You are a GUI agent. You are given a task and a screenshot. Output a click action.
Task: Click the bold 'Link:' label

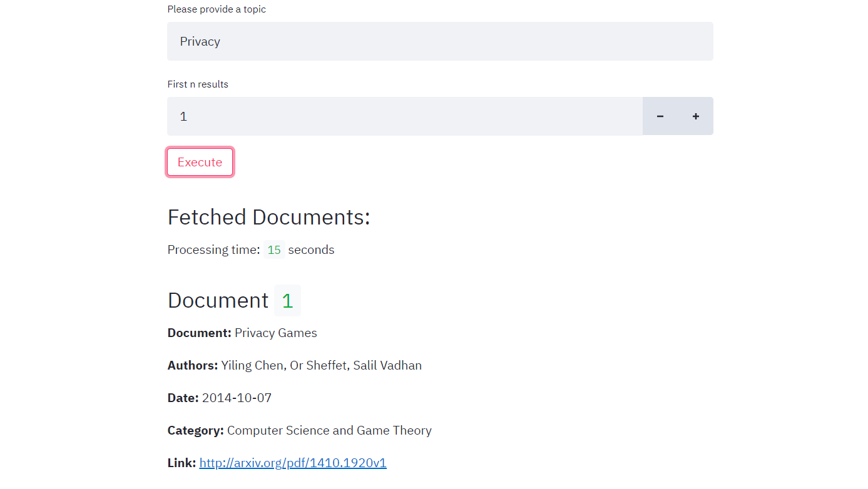click(181, 463)
